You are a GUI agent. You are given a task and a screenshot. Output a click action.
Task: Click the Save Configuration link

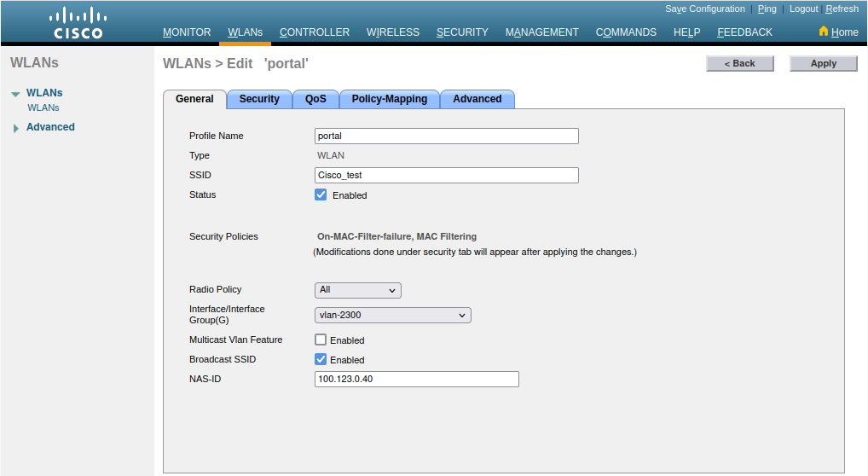(x=704, y=9)
